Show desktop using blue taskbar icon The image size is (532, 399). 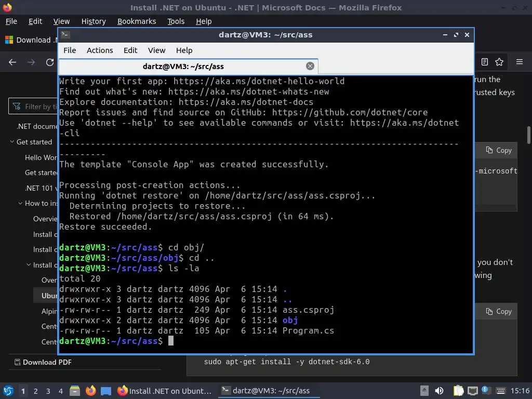point(106,391)
